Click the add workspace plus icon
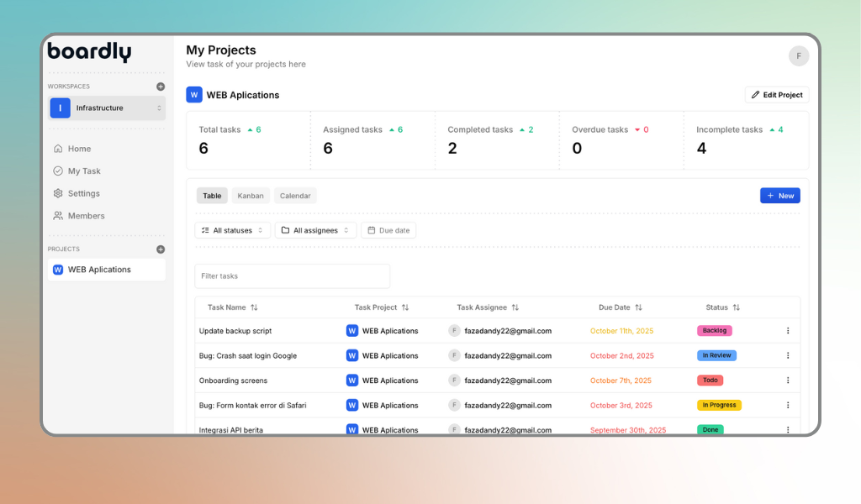This screenshot has width=861, height=504. click(x=161, y=87)
